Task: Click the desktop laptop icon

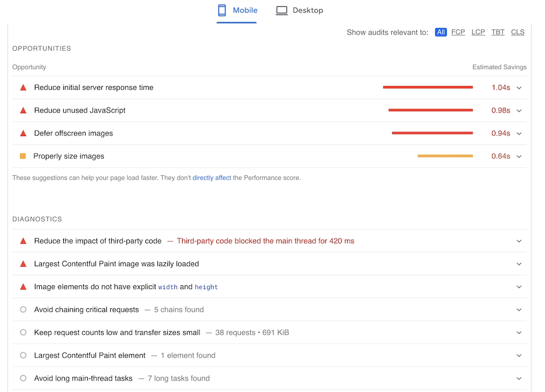Action: [x=282, y=10]
